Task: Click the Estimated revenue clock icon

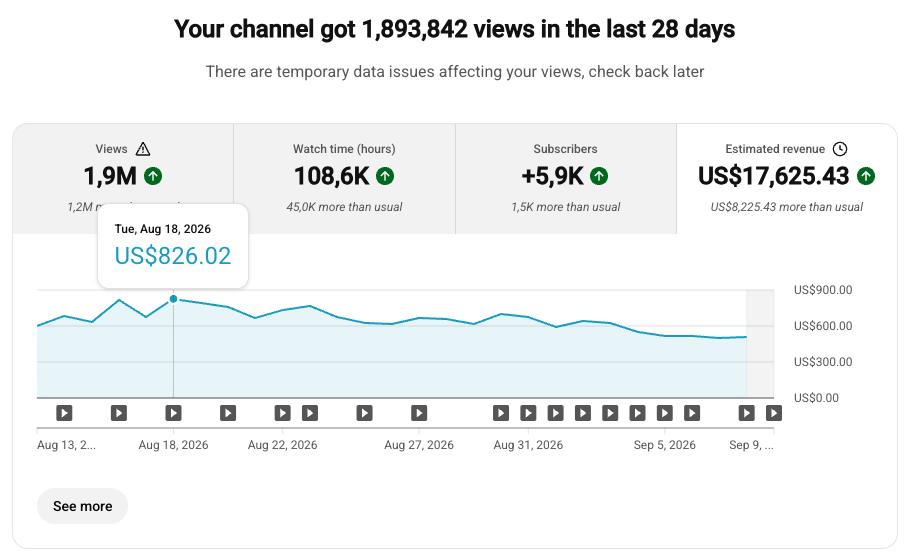Action: 840,149
